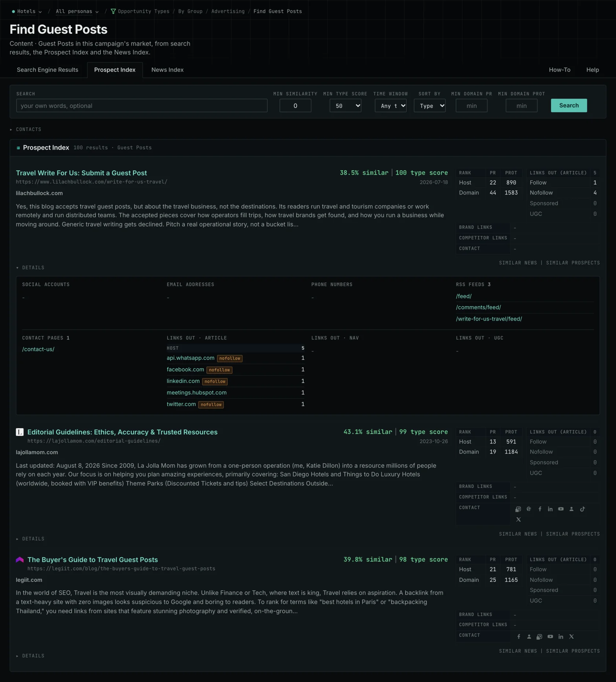Open YouTube contact icon for legiit.com
Screen dimensions: 616x682
(550, 637)
